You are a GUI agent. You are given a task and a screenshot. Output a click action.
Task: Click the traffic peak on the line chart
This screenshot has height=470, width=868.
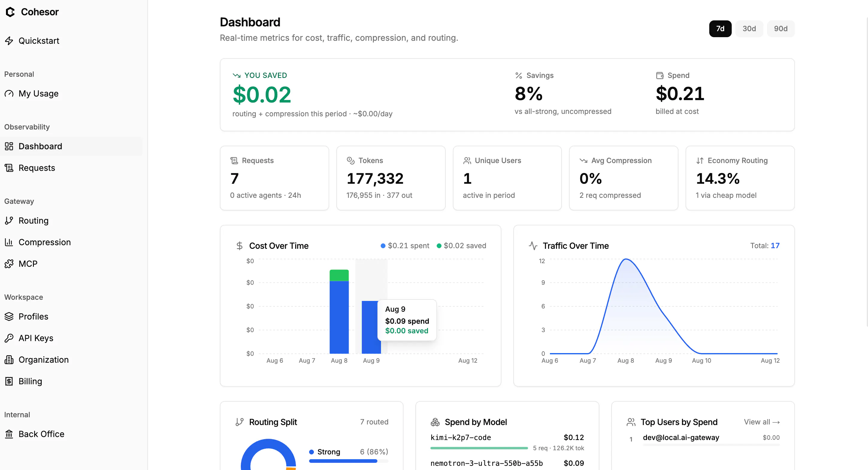click(x=626, y=259)
